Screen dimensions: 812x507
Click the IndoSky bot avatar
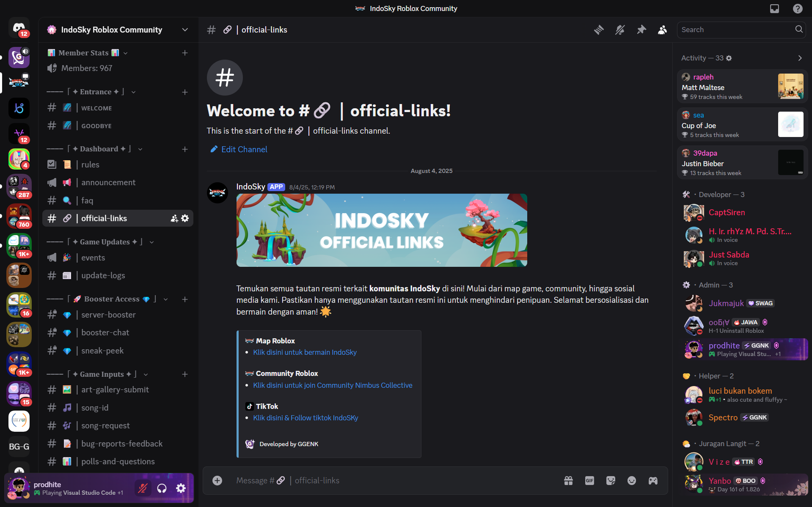pyautogui.click(x=217, y=193)
